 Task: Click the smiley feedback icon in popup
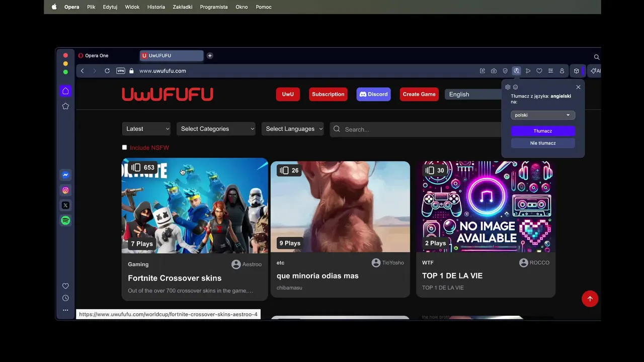[515, 87]
